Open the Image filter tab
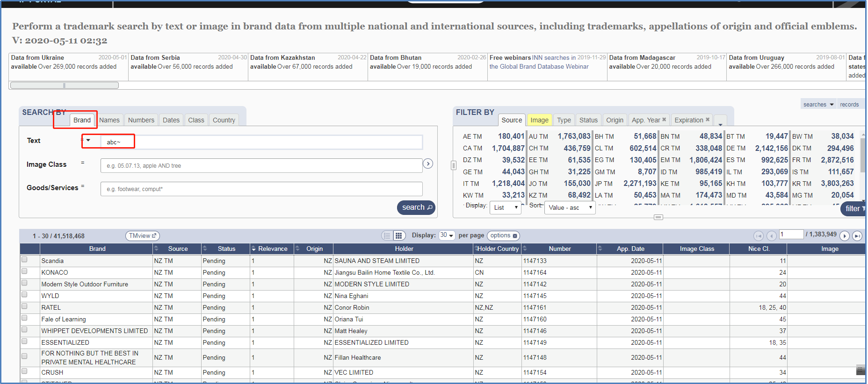Viewport: 868px width, 384px height. coord(539,120)
